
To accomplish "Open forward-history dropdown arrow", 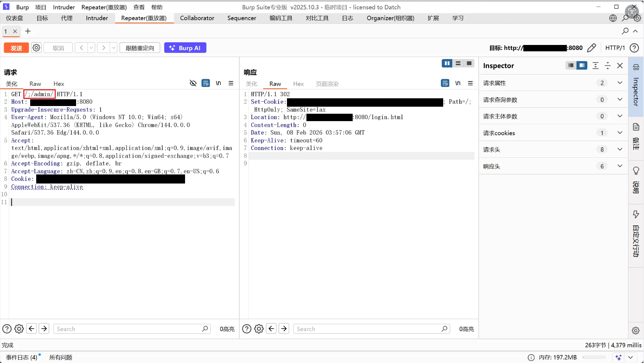I will click(114, 48).
